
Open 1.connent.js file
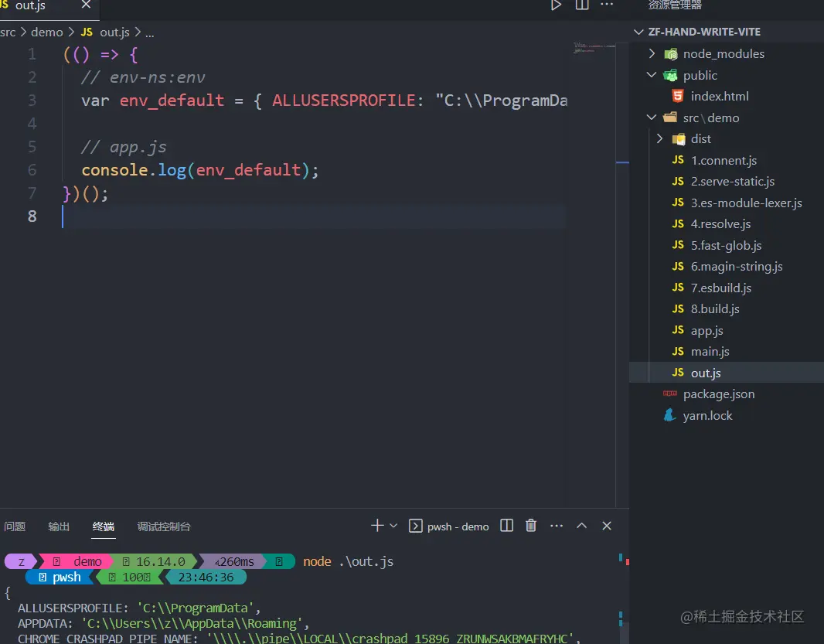(724, 160)
